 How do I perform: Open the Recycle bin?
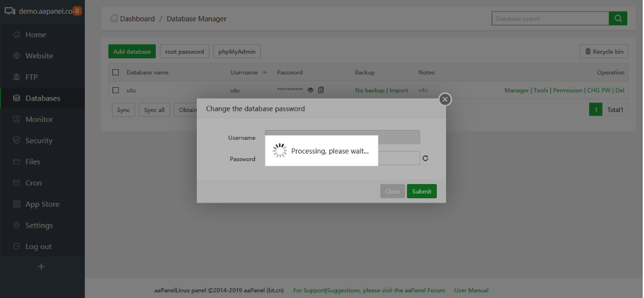point(604,51)
